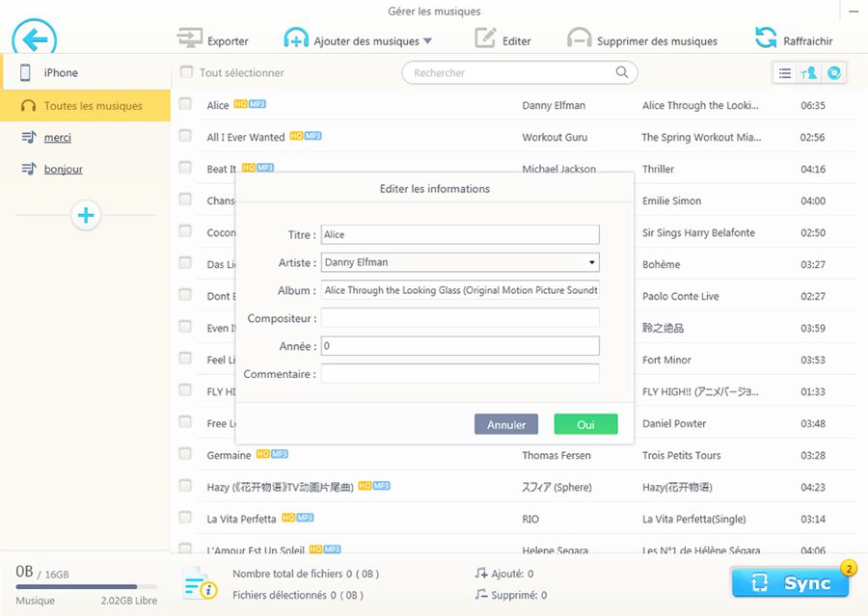Check the Tout sélectionner checkbox
This screenshot has height=616, width=868.
(187, 72)
